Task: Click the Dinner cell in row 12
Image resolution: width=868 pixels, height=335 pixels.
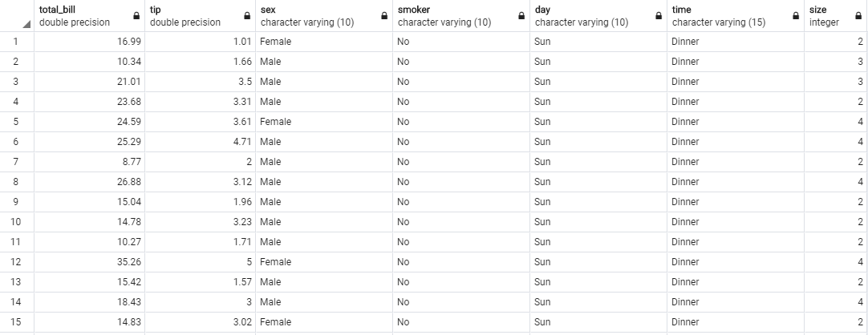Action: (x=735, y=262)
